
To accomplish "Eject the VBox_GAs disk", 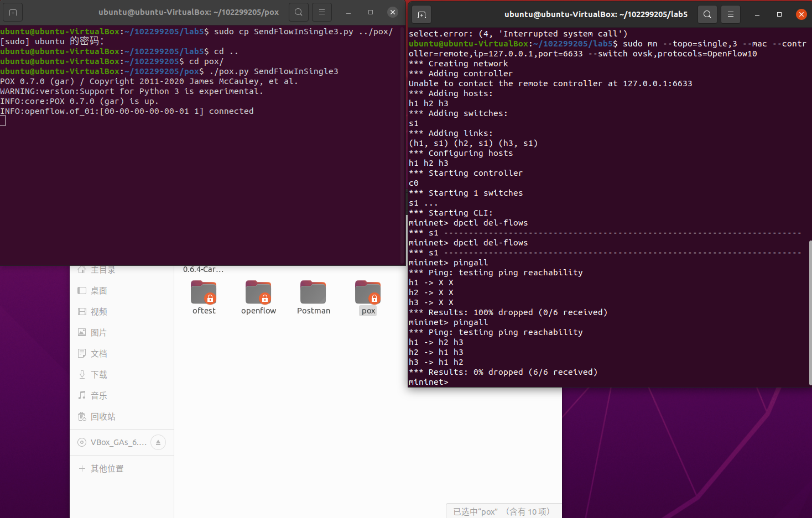I will coord(158,442).
